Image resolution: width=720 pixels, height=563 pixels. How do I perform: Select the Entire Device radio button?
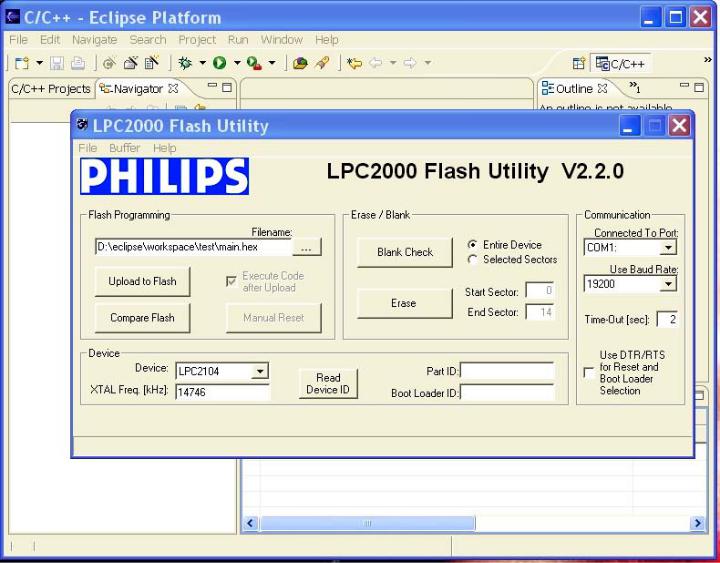pos(472,245)
